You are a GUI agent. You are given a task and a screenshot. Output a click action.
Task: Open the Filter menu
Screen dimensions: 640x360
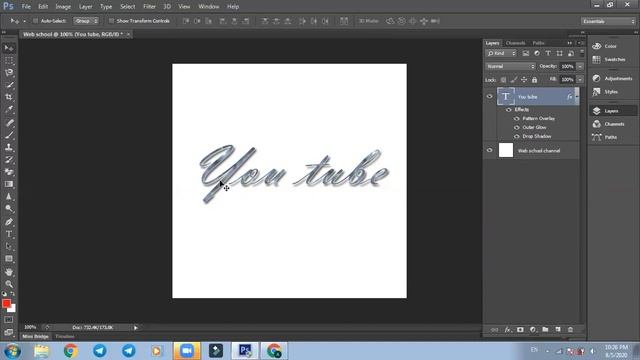[x=149, y=7]
